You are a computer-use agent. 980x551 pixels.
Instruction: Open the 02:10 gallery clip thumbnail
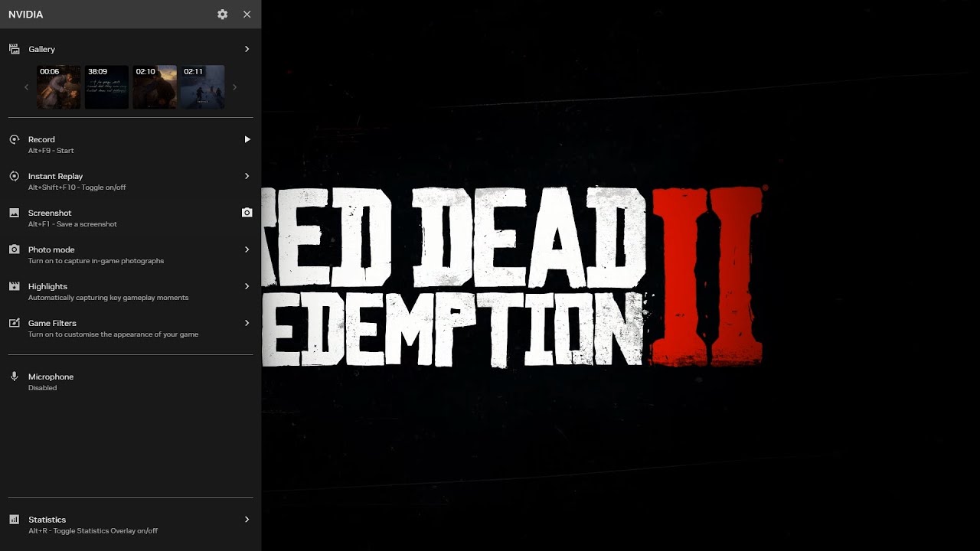pyautogui.click(x=155, y=87)
